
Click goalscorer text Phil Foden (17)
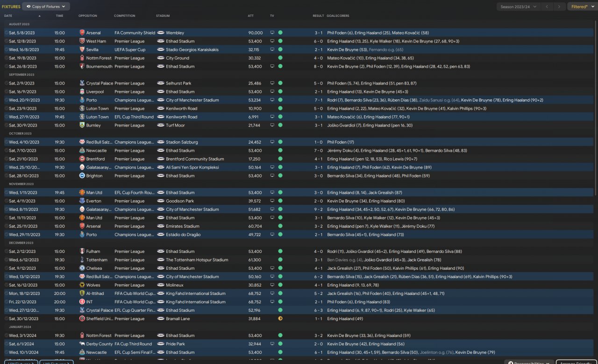pos(341,142)
